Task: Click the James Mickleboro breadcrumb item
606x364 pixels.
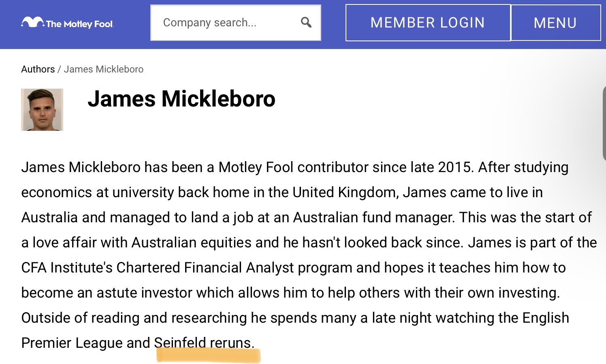Action: click(104, 69)
